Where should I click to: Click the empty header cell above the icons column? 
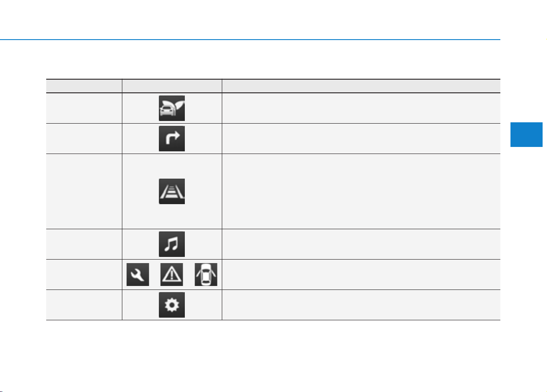pos(172,86)
